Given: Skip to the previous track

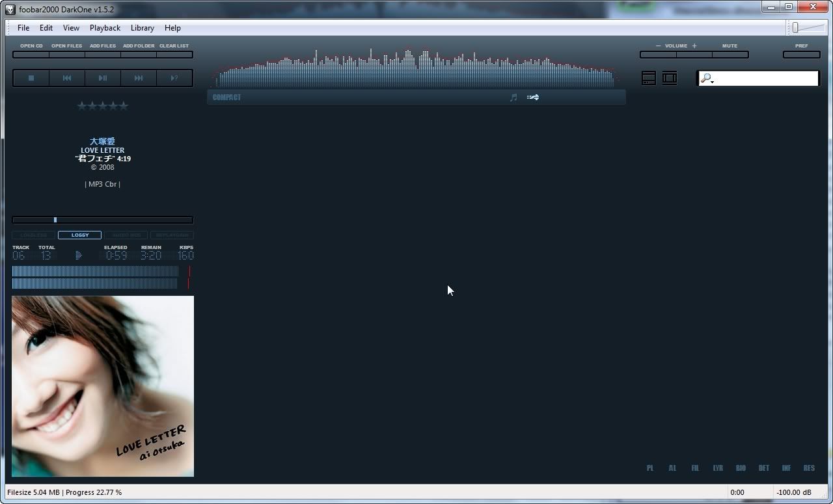Looking at the screenshot, I should pyautogui.click(x=67, y=78).
